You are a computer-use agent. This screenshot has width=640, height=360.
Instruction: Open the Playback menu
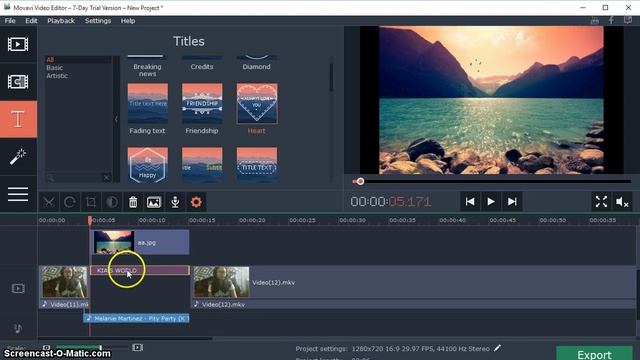(61, 21)
